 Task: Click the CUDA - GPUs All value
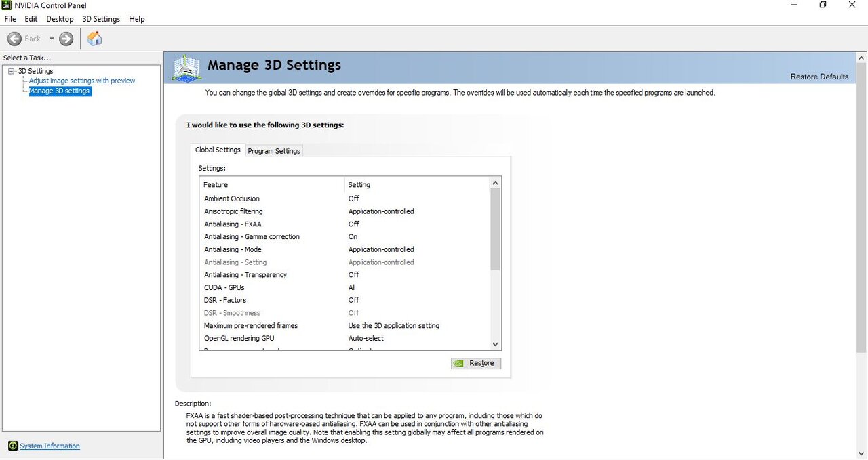352,287
